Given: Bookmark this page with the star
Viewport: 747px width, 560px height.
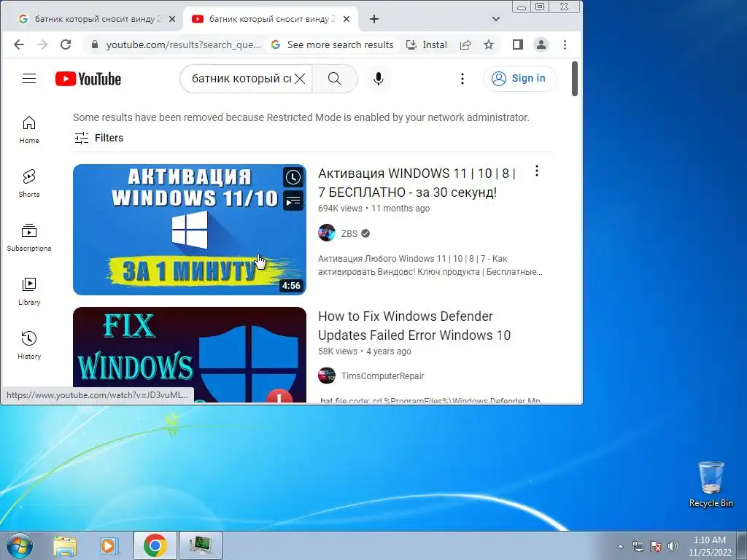Looking at the screenshot, I should (x=489, y=44).
